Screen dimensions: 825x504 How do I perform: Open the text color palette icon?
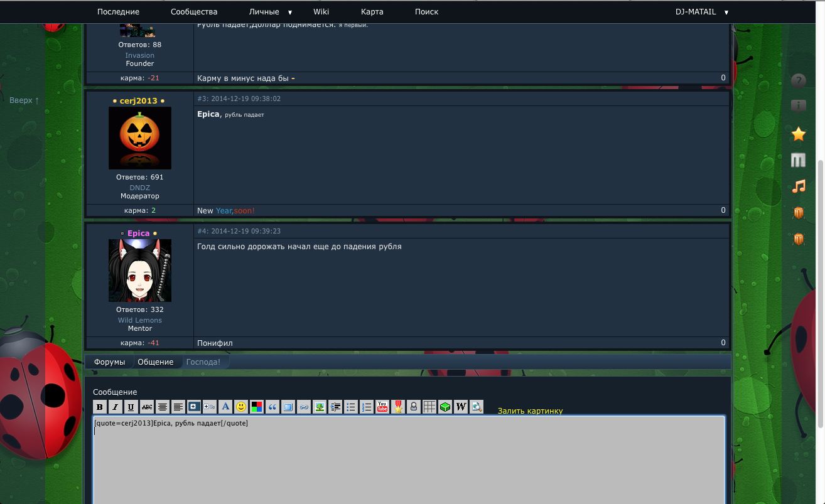pos(257,407)
